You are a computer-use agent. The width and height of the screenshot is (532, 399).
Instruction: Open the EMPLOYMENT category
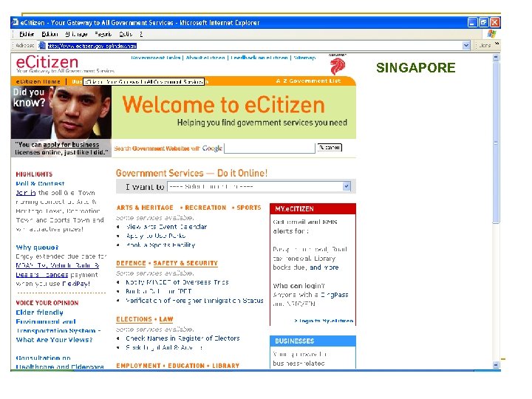pos(138,366)
